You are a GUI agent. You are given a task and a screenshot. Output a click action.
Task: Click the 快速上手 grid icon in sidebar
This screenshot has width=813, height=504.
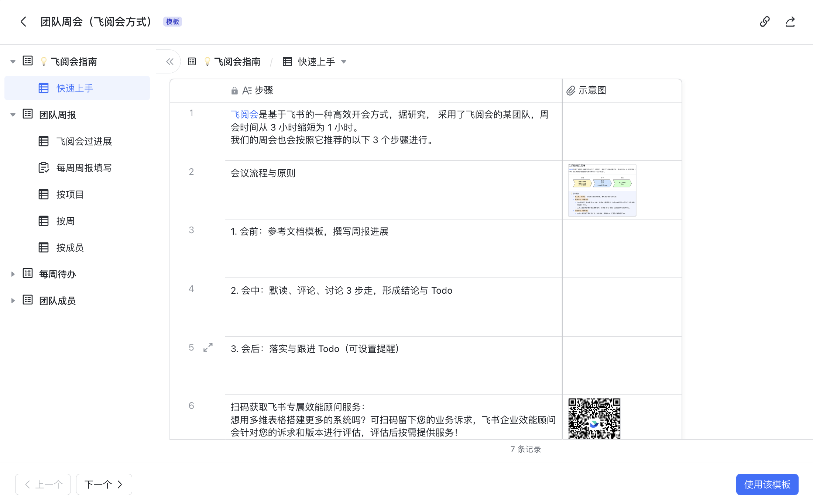tap(44, 88)
